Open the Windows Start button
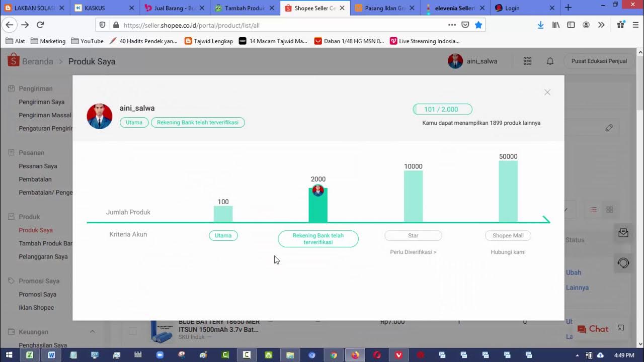Screen dimensions: 644x362 click(x=9, y=355)
